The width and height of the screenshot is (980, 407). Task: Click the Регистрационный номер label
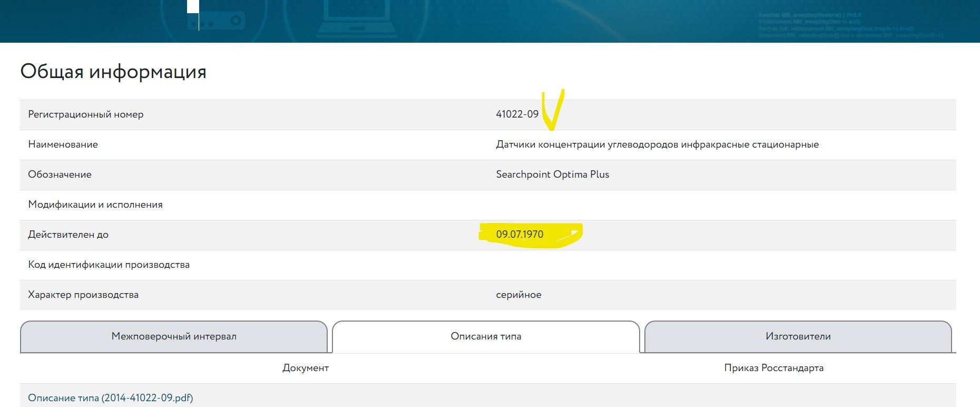[x=86, y=114]
